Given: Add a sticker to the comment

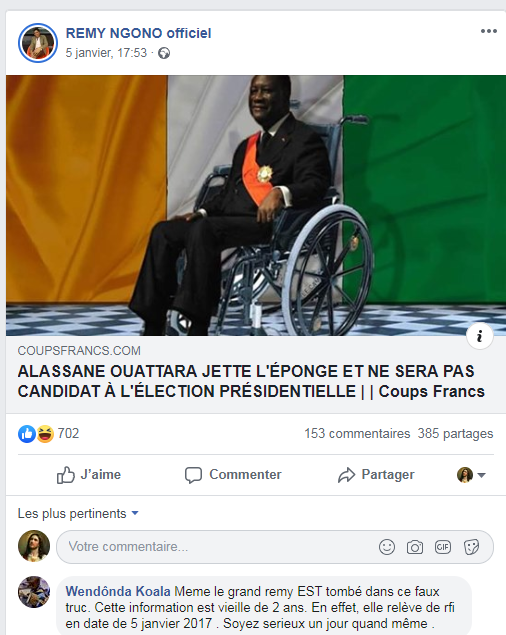Looking at the screenshot, I should tap(471, 547).
